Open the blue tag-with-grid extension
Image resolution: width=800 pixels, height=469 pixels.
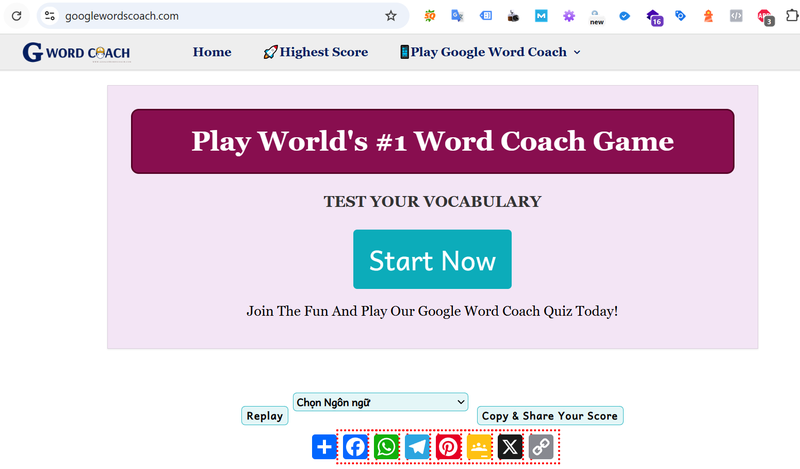pos(486,16)
